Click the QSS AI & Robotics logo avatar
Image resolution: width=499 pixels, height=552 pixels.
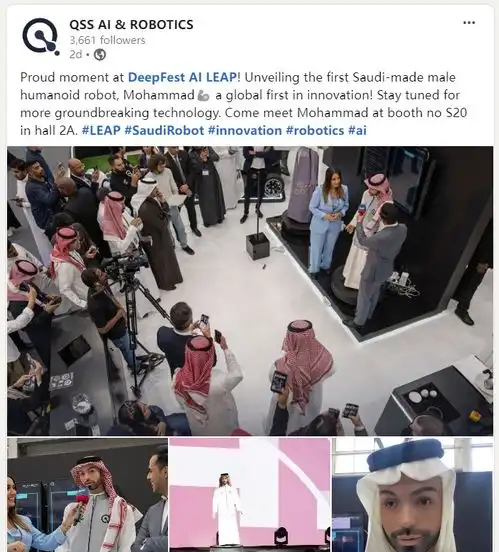[41, 37]
